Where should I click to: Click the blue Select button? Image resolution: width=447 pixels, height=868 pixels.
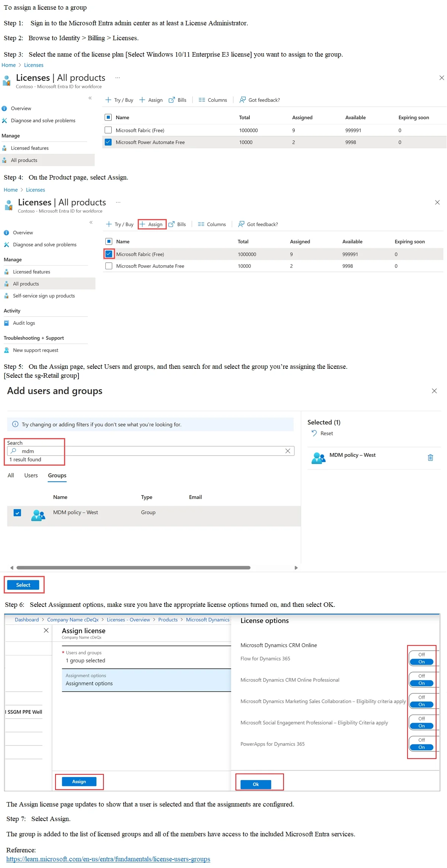coord(23,585)
